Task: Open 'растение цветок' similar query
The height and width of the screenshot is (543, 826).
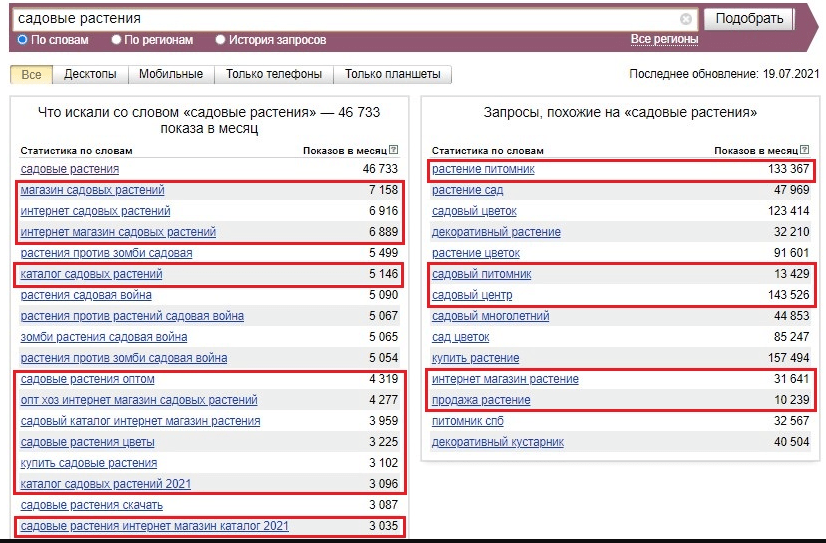Action: coord(476,253)
